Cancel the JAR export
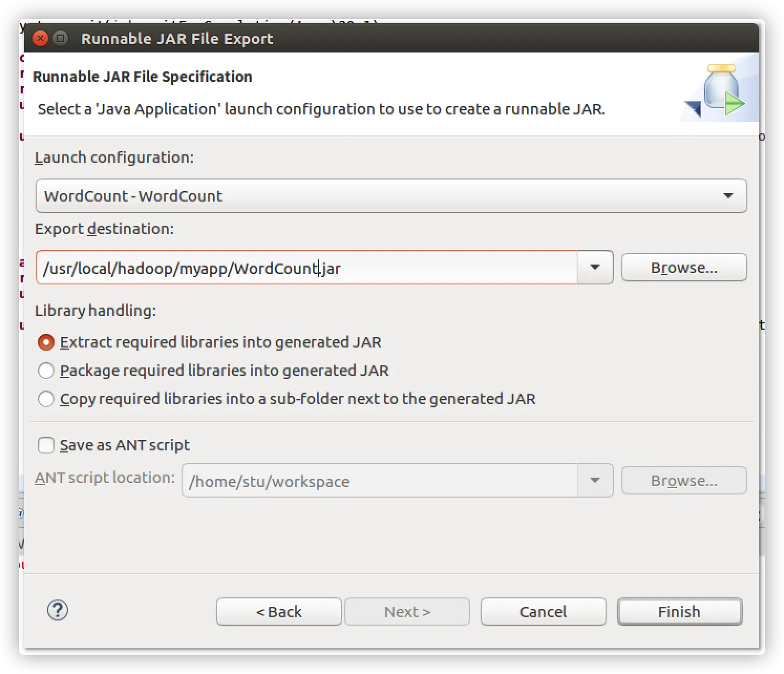Screen dimensions: 784x674 pos(543,612)
